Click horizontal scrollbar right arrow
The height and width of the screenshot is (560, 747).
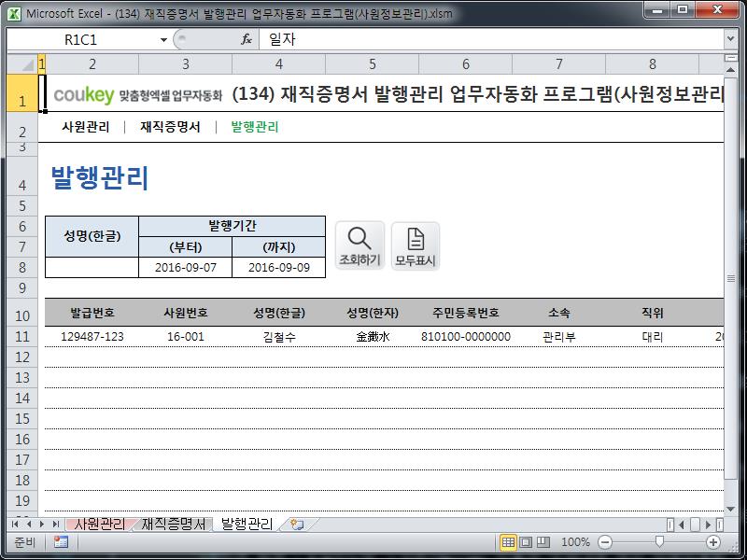click(x=708, y=525)
